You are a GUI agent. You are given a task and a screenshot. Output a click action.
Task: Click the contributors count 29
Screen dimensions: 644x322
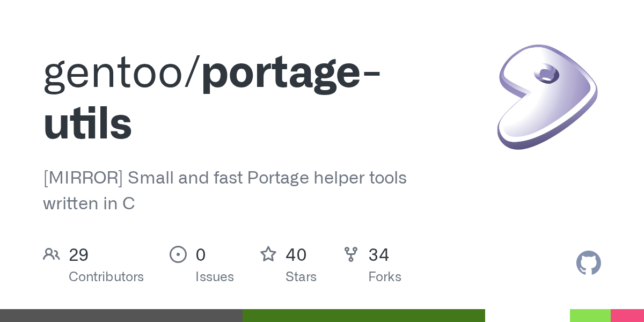click(x=78, y=255)
